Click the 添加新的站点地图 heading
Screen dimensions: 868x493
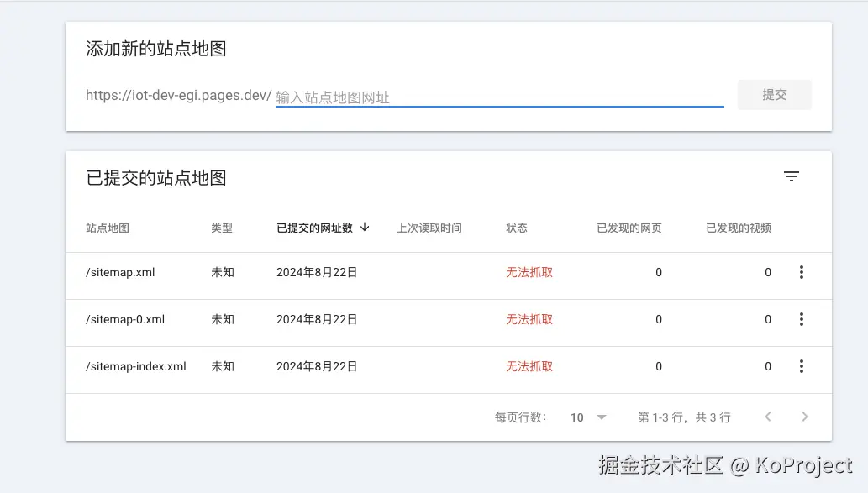[156, 49]
